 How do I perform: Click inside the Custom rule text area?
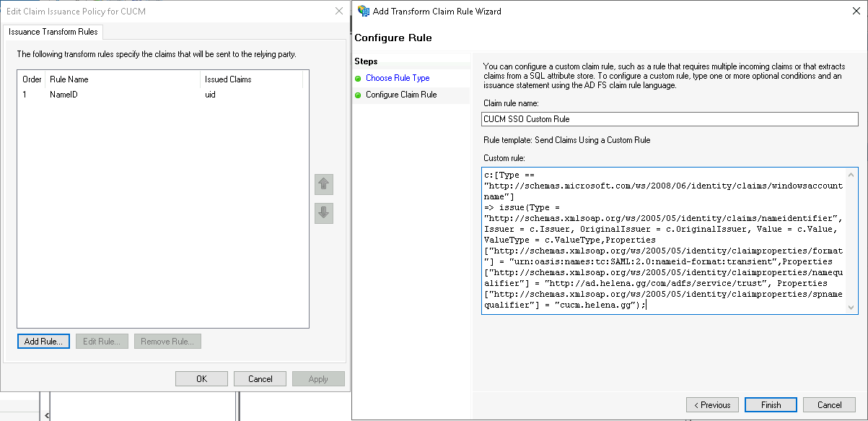[662, 238]
